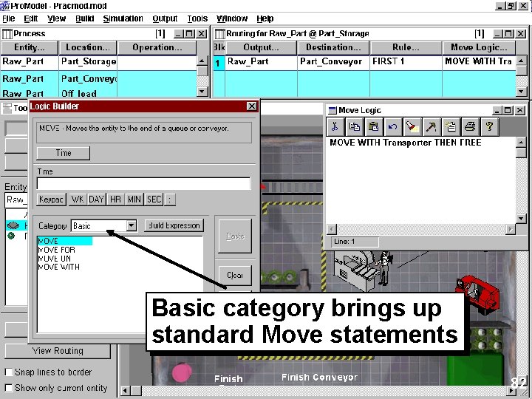The height and width of the screenshot is (399, 532).
Task: Open the File menu
Action: [x=8, y=18]
